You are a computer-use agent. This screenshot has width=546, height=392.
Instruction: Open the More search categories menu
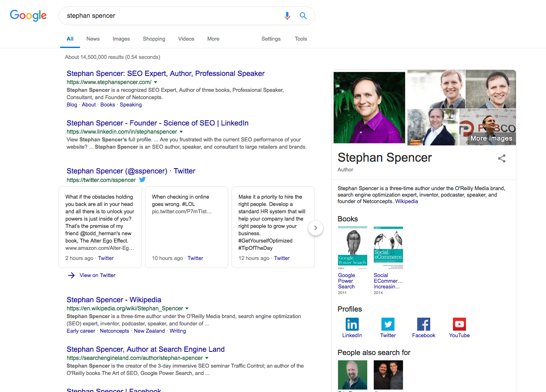pyautogui.click(x=213, y=39)
